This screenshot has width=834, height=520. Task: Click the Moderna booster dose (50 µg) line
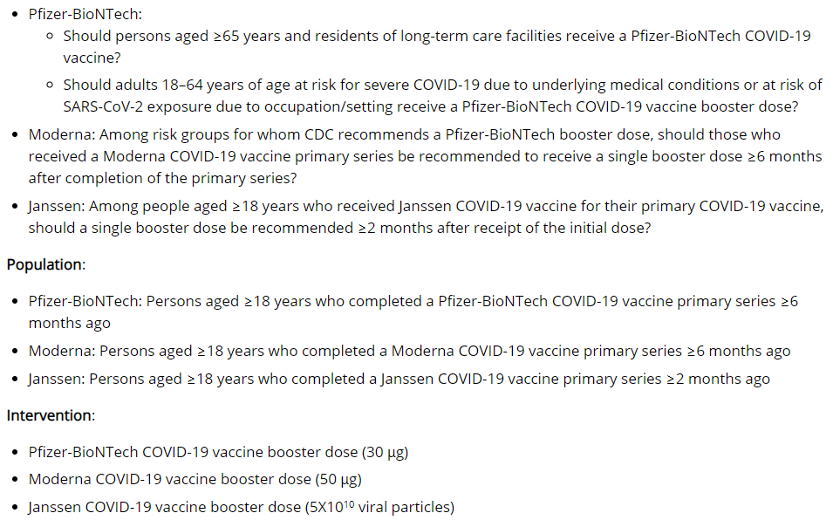click(x=195, y=479)
